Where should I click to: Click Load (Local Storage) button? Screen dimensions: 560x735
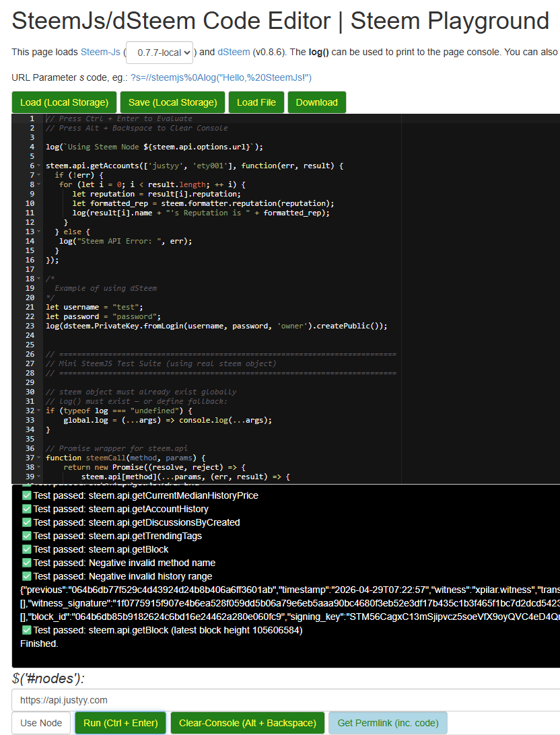click(x=64, y=102)
